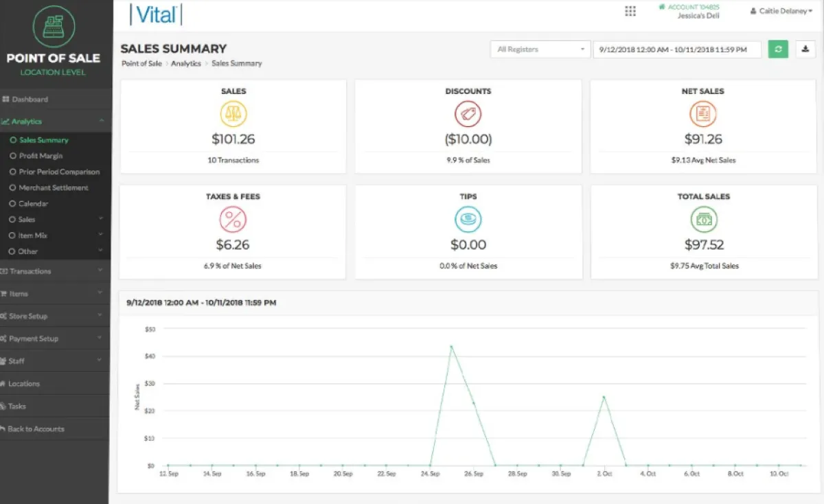Open the All Registers dropdown

click(540, 49)
